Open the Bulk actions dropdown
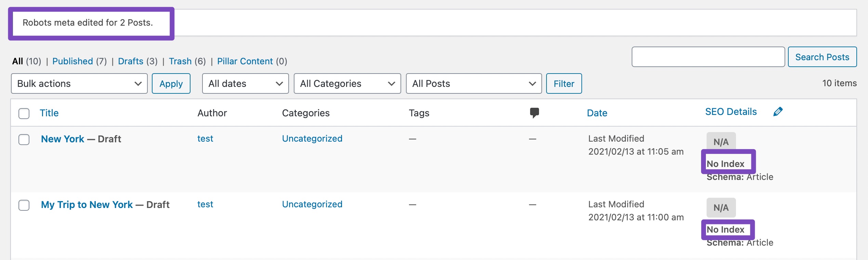 pyautogui.click(x=79, y=83)
